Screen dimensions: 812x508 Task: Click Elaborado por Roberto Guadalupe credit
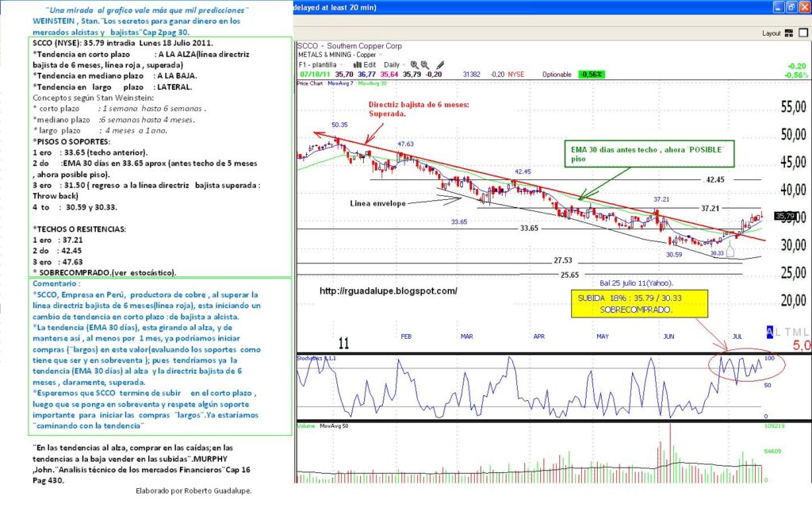tap(193, 491)
